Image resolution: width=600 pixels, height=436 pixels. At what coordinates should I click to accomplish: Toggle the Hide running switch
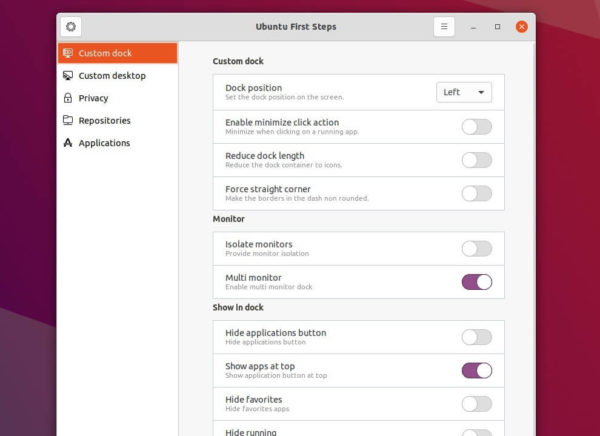[x=476, y=433]
